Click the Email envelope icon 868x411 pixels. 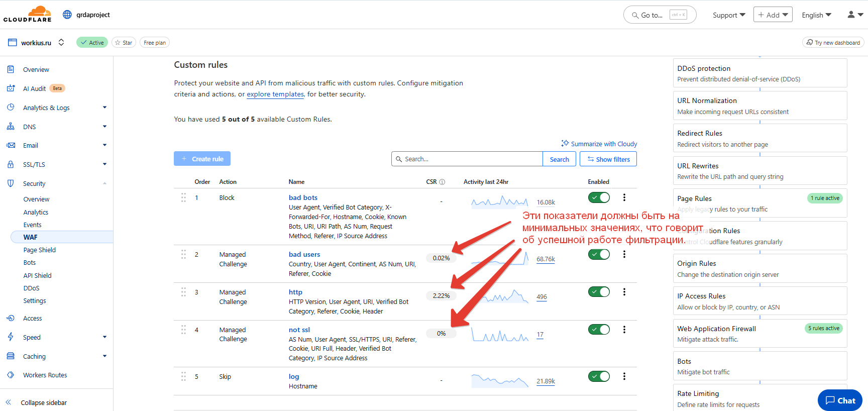11,145
